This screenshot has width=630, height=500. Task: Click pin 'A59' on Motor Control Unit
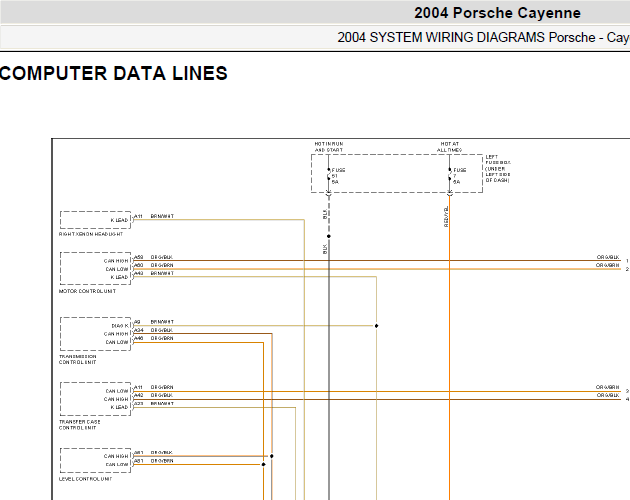(x=139, y=257)
